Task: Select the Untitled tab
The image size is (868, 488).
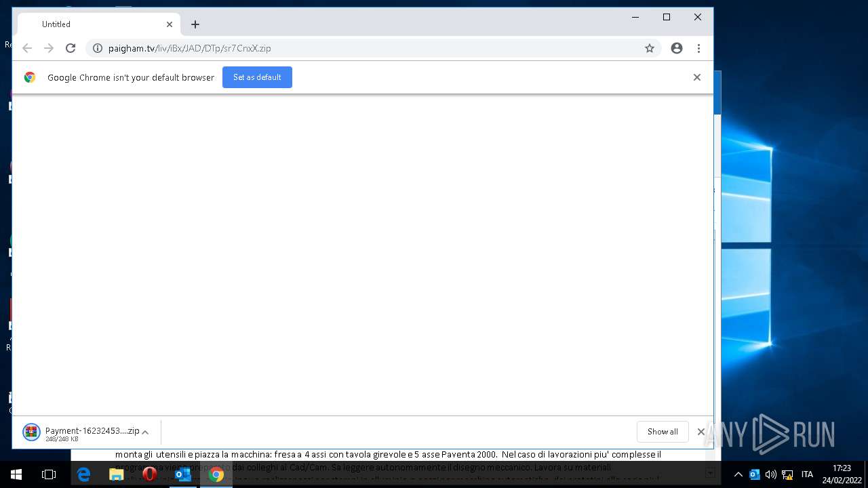Action: click(x=99, y=24)
